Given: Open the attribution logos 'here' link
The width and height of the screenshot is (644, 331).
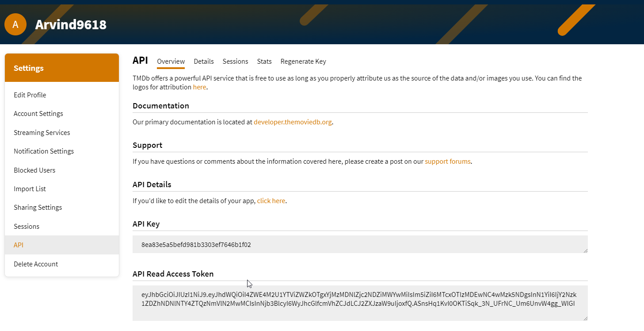Looking at the screenshot, I should (x=199, y=87).
